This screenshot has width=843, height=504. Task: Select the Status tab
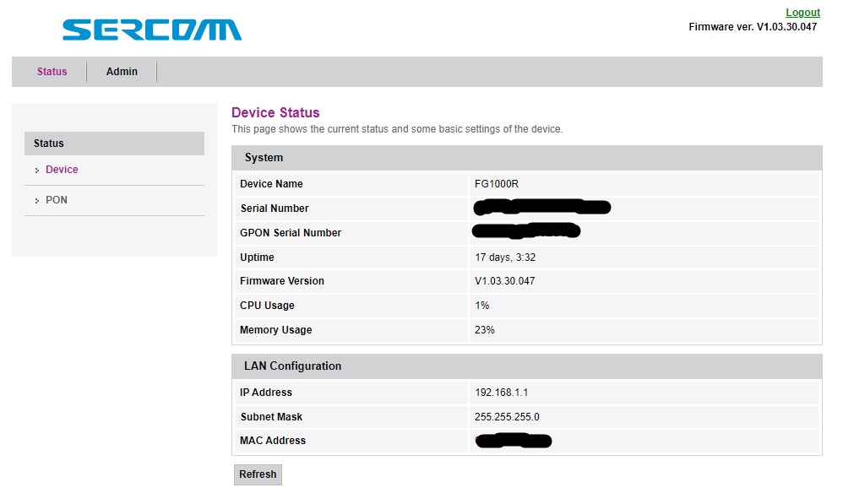[x=52, y=71]
